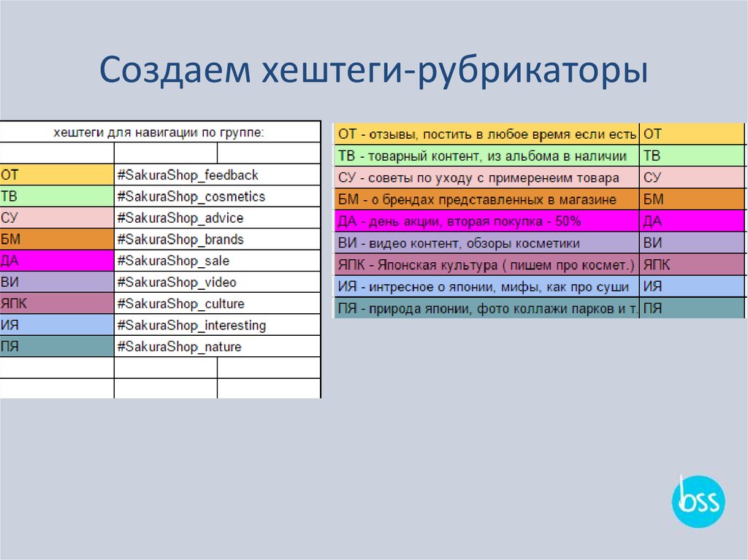Select 'ИЯ - интресное о японии' description cell
This screenshot has height=560, width=748.
pos(486,287)
